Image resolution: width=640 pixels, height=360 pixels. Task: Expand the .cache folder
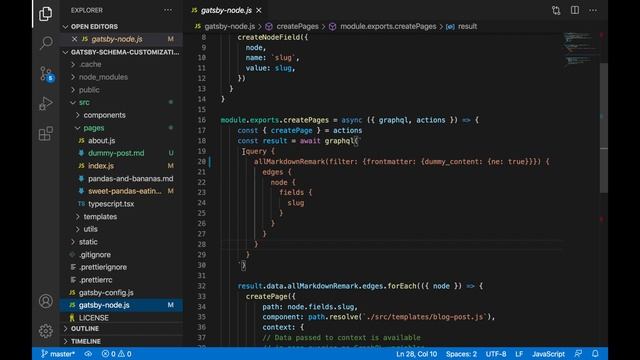click(x=121, y=64)
